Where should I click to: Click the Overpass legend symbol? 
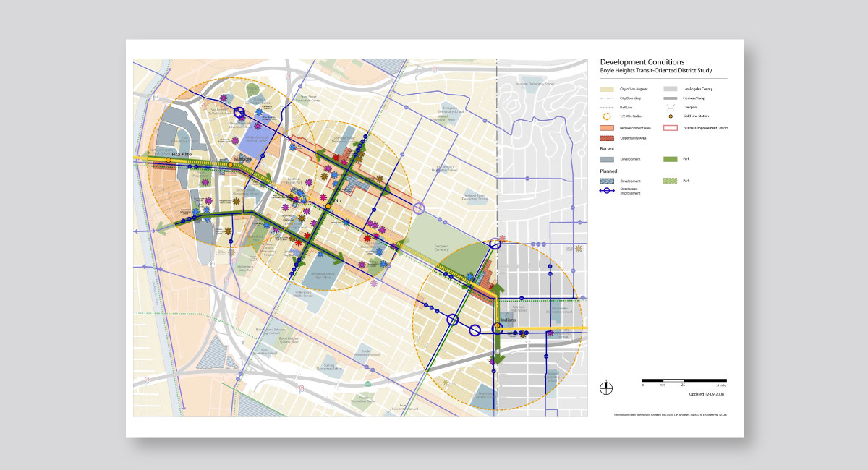click(671, 107)
